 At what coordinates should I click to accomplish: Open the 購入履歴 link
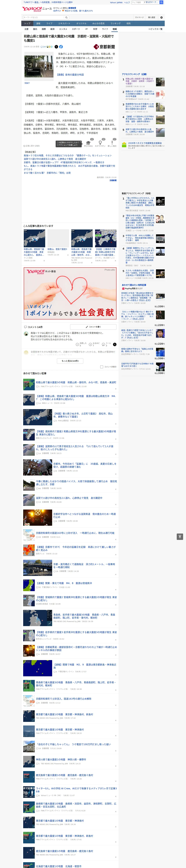pyautogui.click(x=152, y=18)
